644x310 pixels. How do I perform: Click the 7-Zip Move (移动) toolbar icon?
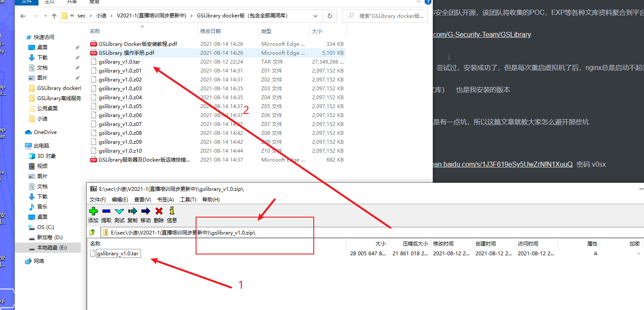(x=146, y=211)
